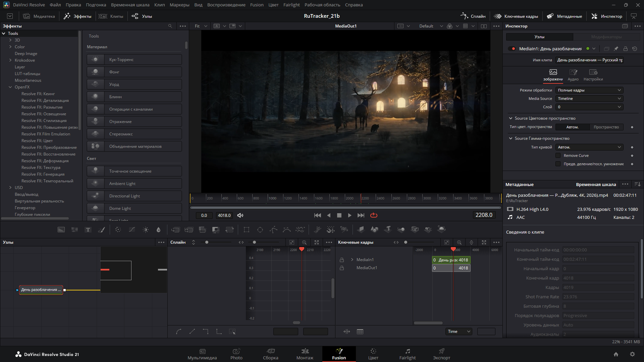
Task: Switch color space type to Пространство
Action: 606,127
